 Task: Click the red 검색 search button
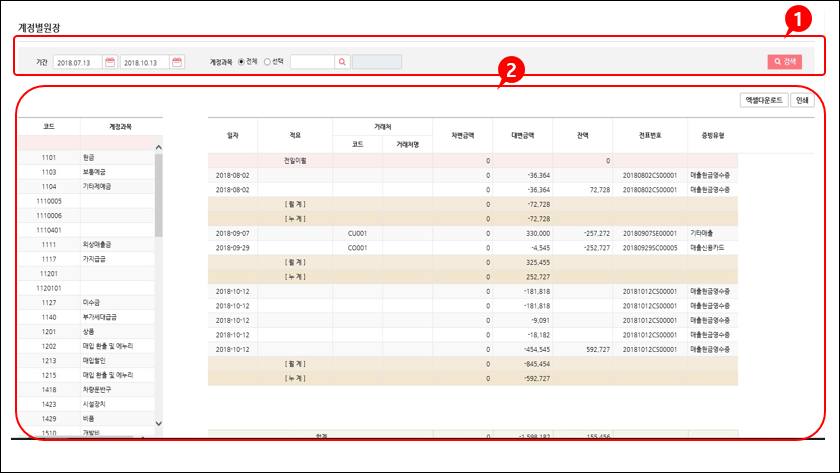click(x=785, y=62)
